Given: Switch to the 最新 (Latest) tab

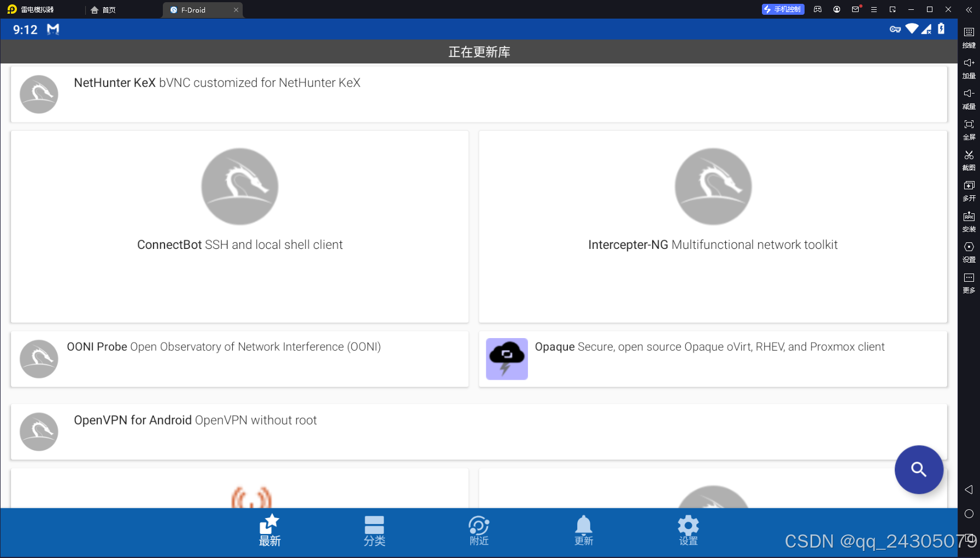Looking at the screenshot, I should (x=269, y=531).
